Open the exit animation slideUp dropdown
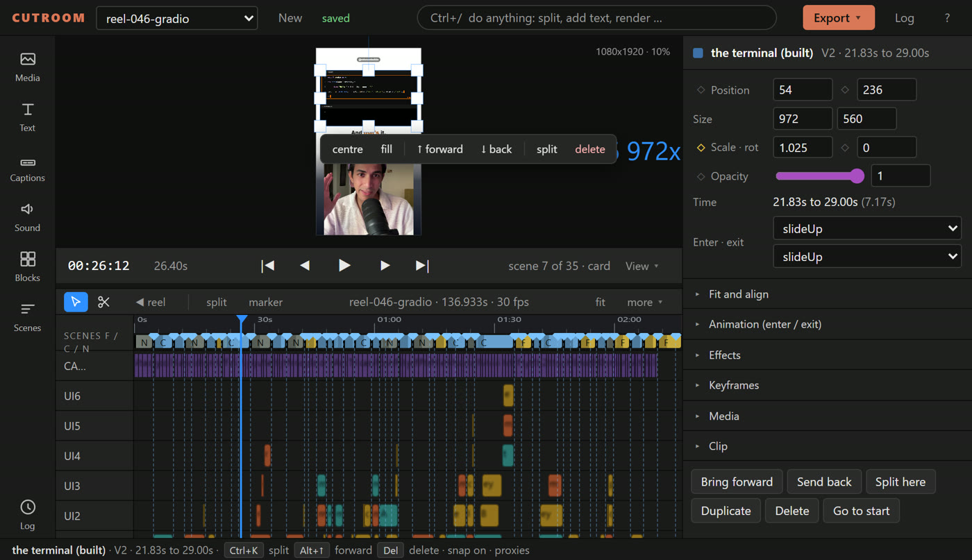The width and height of the screenshot is (972, 560). pyautogui.click(x=867, y=257)
